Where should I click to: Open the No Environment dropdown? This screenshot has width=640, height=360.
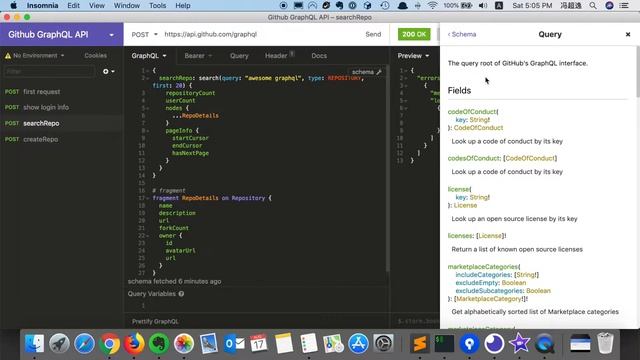coord(35,56)
